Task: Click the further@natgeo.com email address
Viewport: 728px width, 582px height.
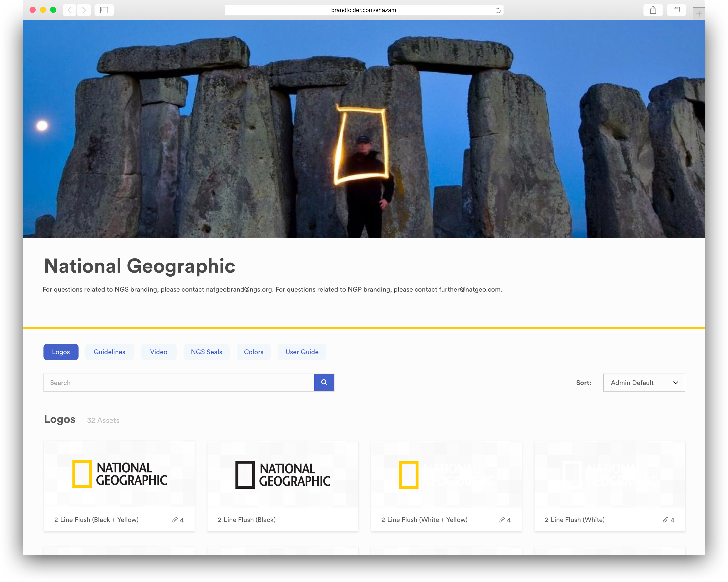Action: tap(470, 289)
